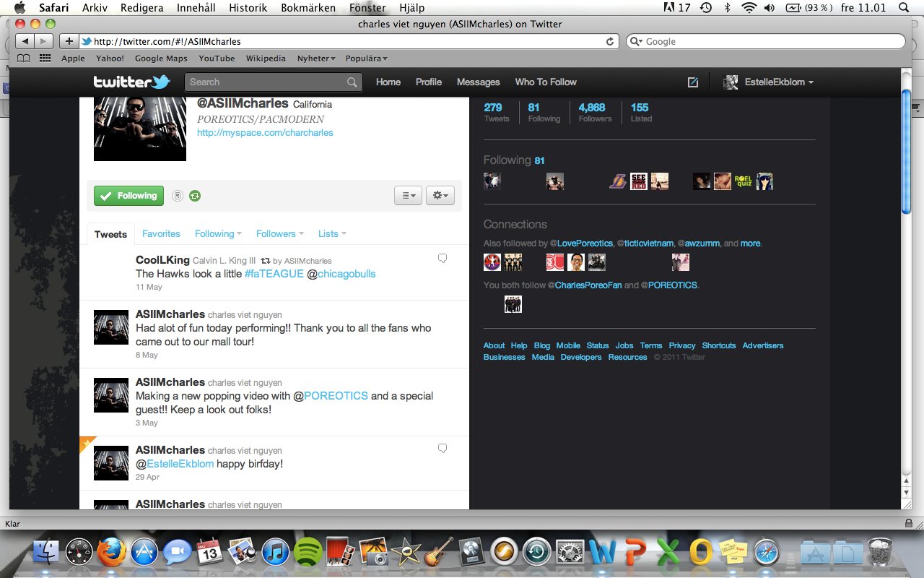Open reply bubble on CoolLKing tweet
This screenshot has height=578, width=924.
coord(443,259)
